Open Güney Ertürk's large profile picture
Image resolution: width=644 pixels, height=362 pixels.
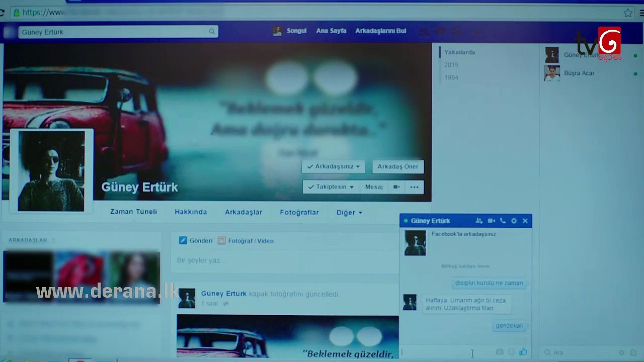pyautogui.click(x=51, y=171)
